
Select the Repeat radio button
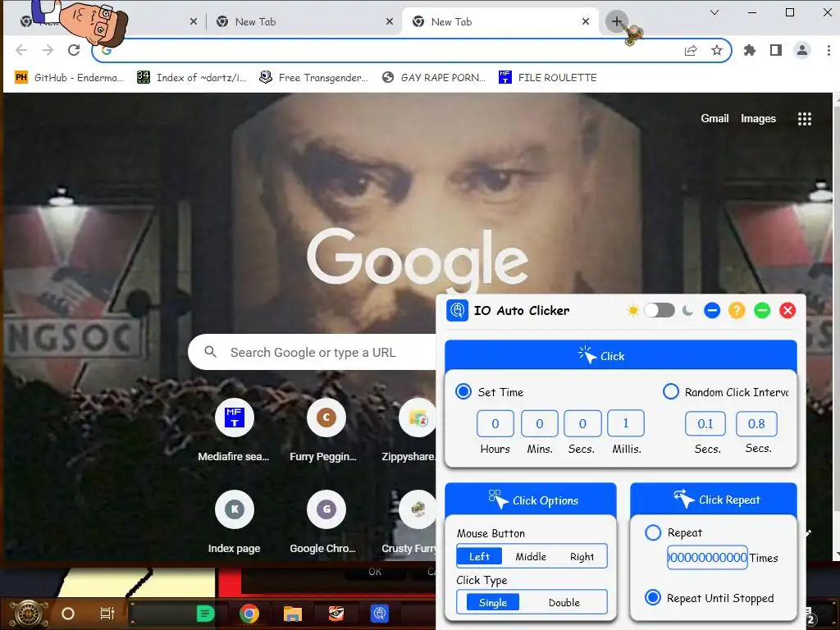pos(653,532)
